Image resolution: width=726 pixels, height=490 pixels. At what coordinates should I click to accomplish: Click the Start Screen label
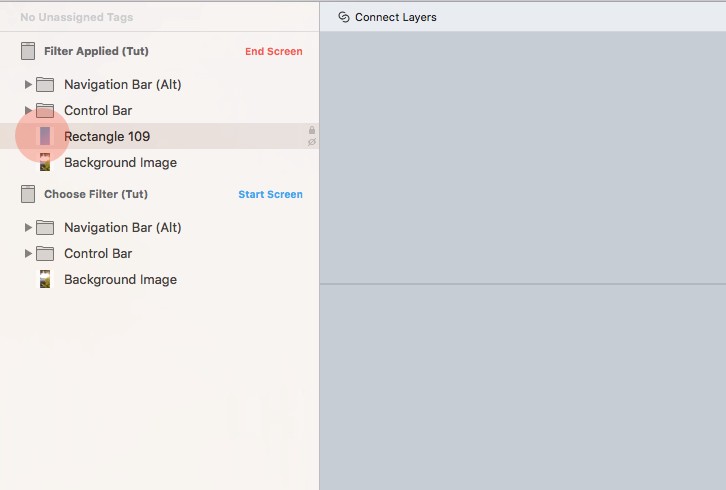tap(270, 195)
